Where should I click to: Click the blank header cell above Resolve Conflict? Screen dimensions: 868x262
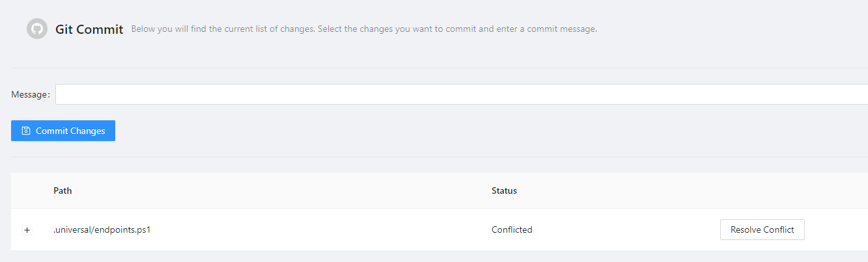[762, 190]
